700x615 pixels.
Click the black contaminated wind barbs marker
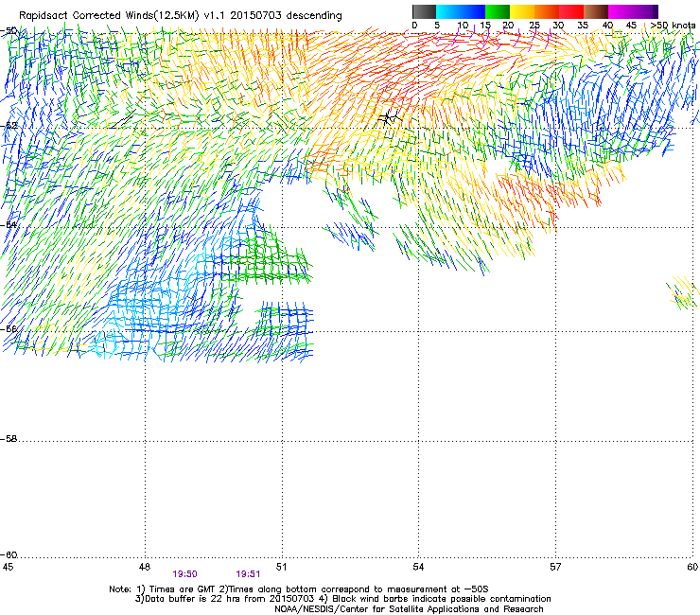(x=389, y=118)
